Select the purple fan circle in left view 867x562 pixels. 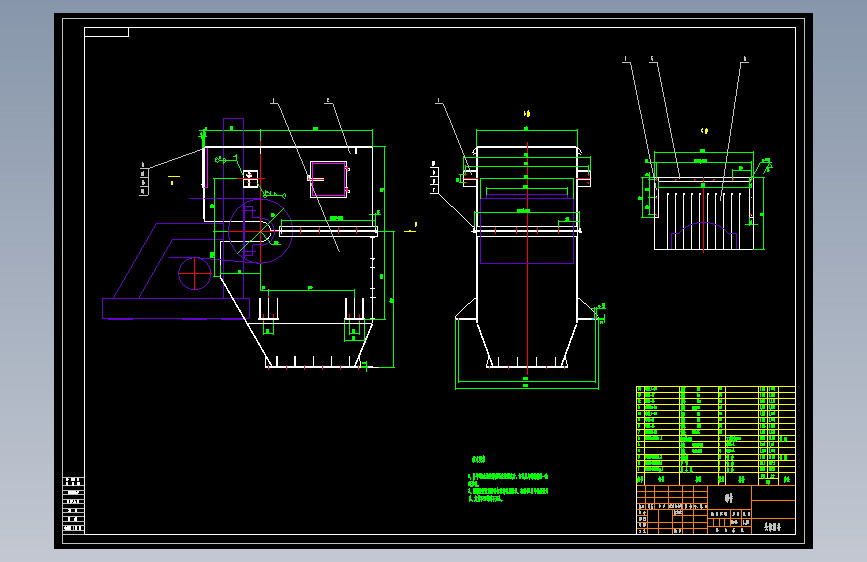click(260, 231)
